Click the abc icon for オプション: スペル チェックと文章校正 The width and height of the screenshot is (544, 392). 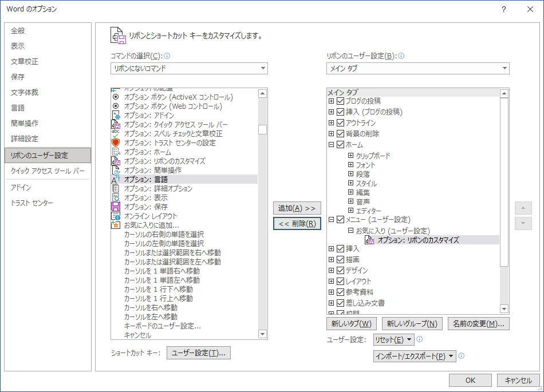coord(116,133)
